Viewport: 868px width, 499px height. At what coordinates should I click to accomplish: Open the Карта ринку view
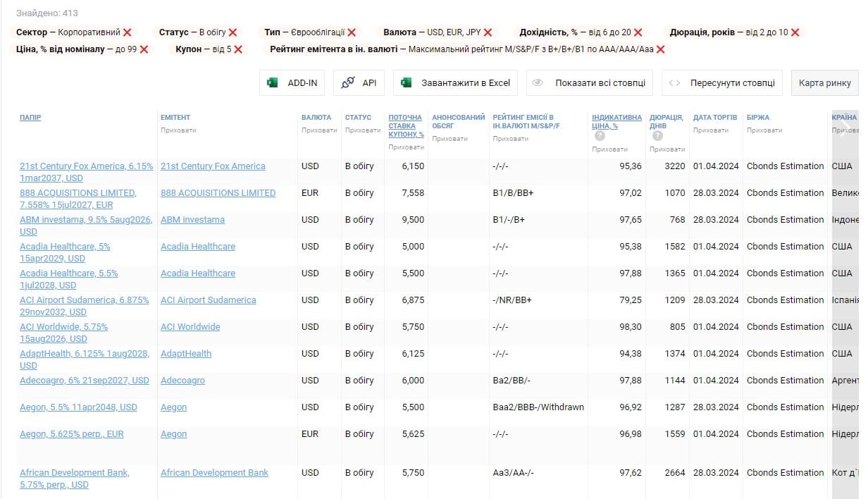tap(824, 82)
